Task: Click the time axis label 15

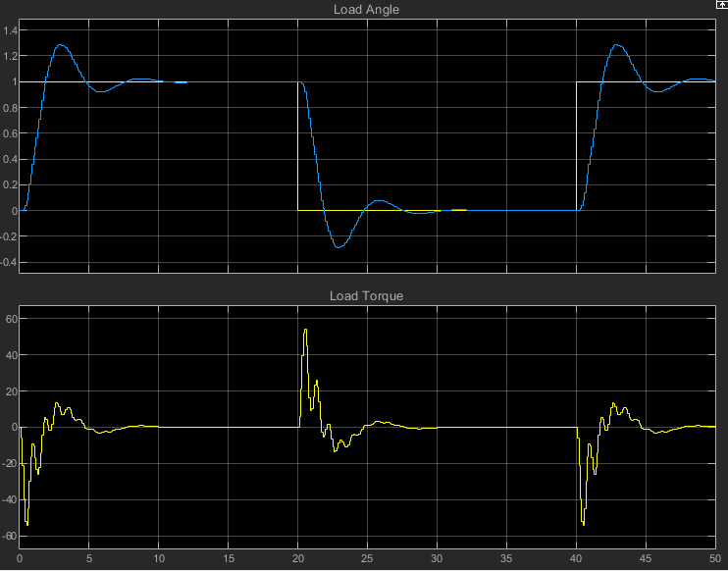Action: [229, 558]
